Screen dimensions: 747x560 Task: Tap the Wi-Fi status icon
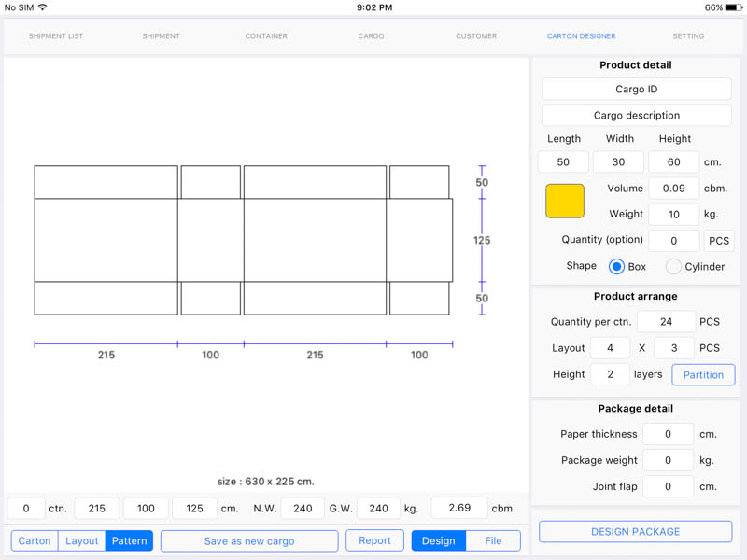coord(42,7)
